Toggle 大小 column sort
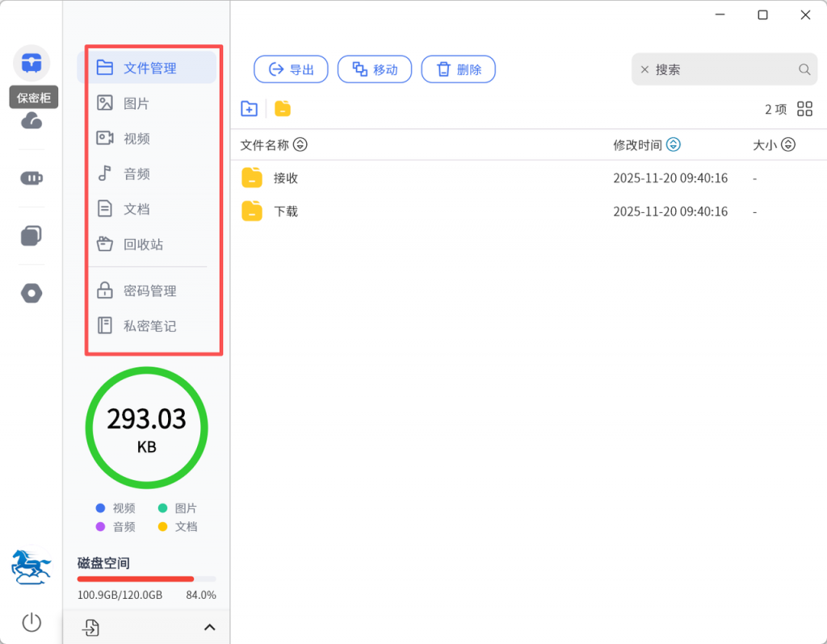This screenshot has width=827, height=644. tap(788, 145)
